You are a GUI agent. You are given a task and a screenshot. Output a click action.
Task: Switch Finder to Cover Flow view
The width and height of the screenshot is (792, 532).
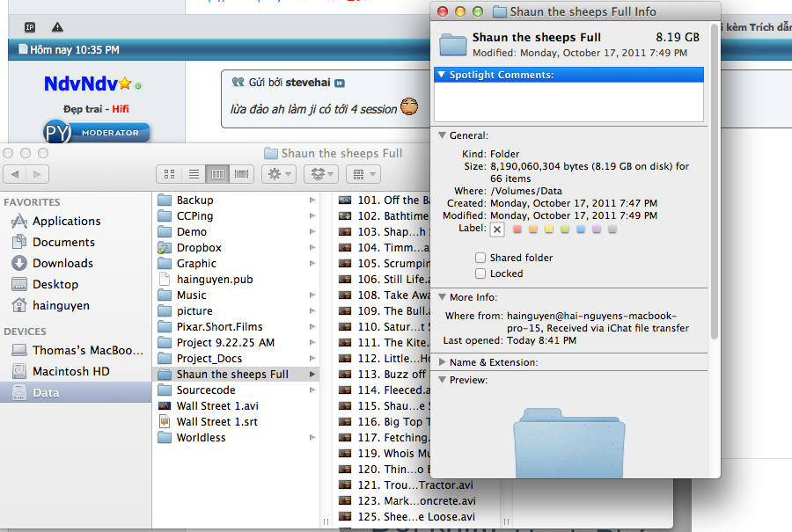pos(241,174)
